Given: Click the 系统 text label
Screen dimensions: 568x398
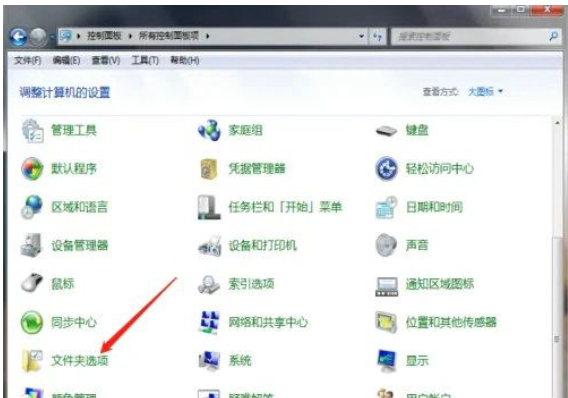Looking at the screenshot, I should tap(240, 361).
